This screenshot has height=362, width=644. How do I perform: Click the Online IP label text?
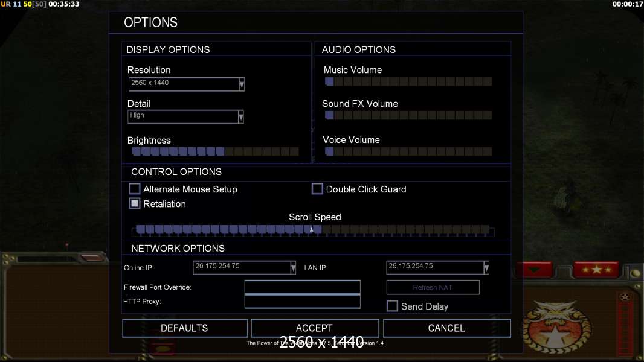(139, 268)
